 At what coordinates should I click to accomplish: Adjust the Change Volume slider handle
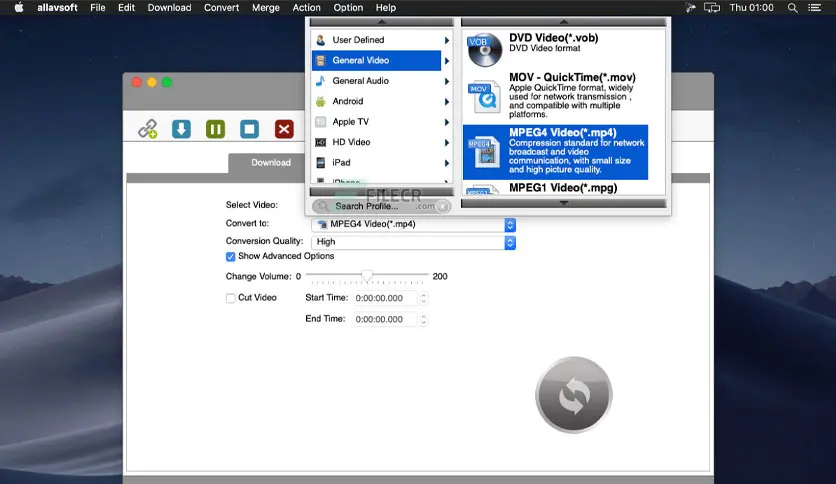(367, 276)
